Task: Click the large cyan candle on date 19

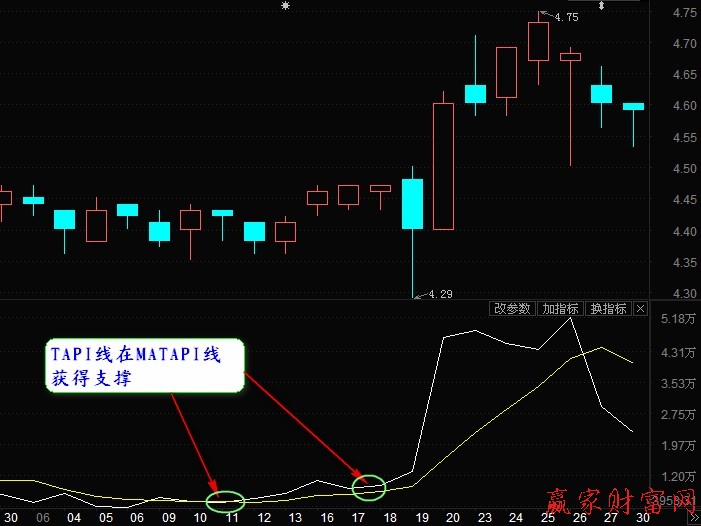Action: coord(412,204)
